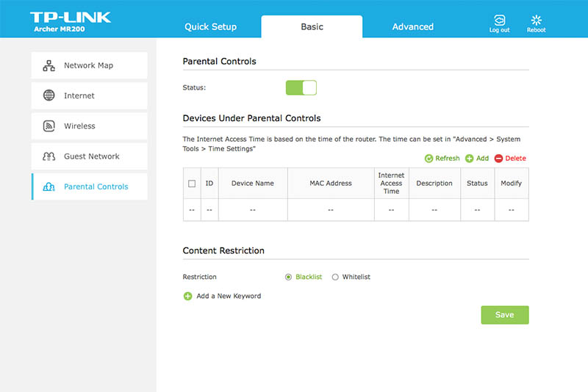Click the Guest Network people icon
588x392 pixels.
click(49, 156)
